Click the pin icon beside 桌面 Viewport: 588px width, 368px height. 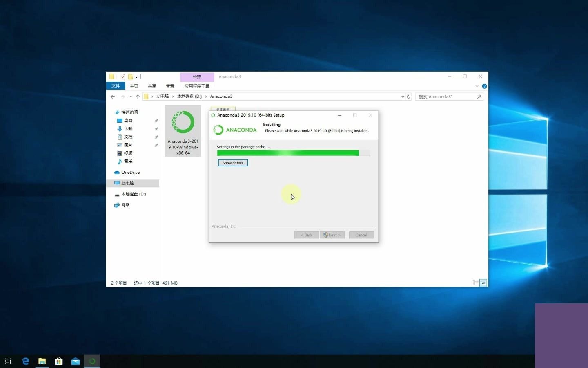pos(156,121)
